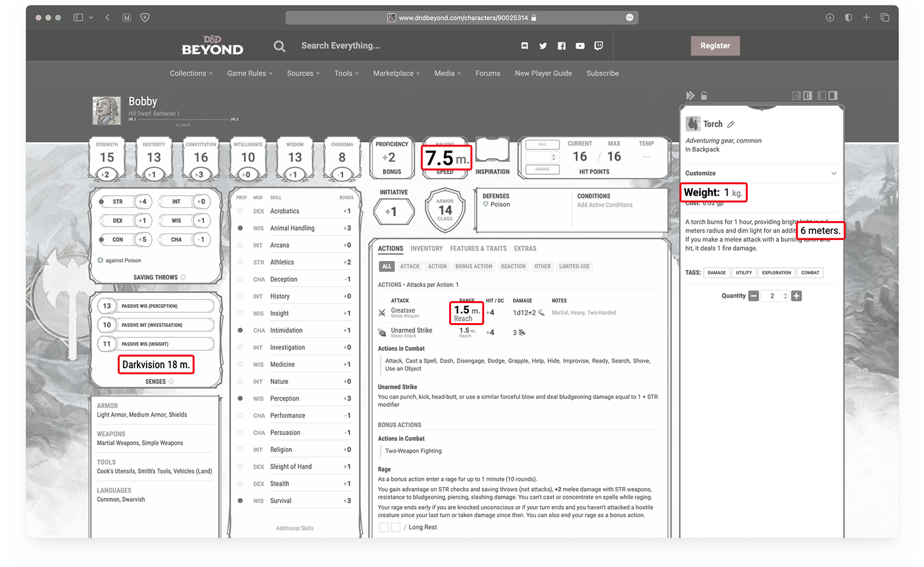Image resolution: width=924 pixels, height=567 pixels.
Task: Toggle the sidebar lock padlock icon
Action: click(704, 95)
